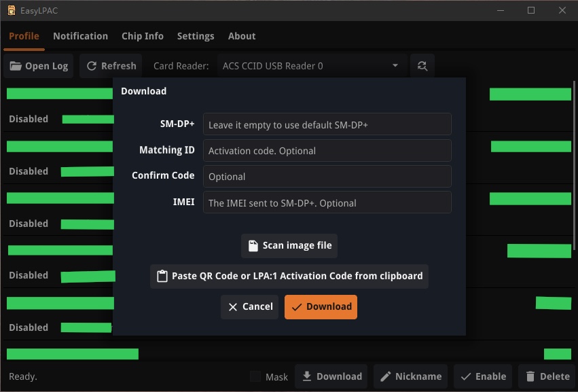Click the SM-DP+ input field
578x392 pixels.
(327, 124)
